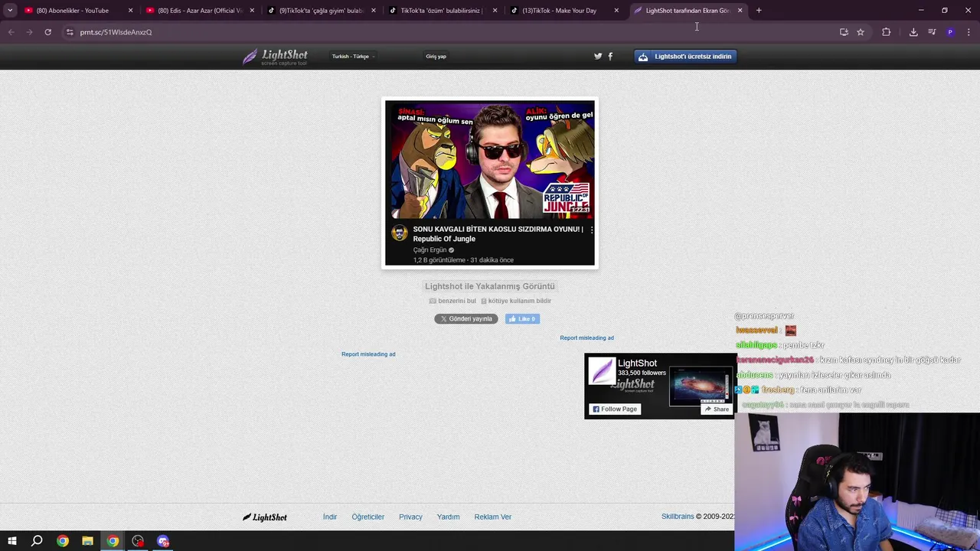Close the Edis - Azar Azar tab
Viewport: 980px width, 551px height.
(x=252, y=11)
